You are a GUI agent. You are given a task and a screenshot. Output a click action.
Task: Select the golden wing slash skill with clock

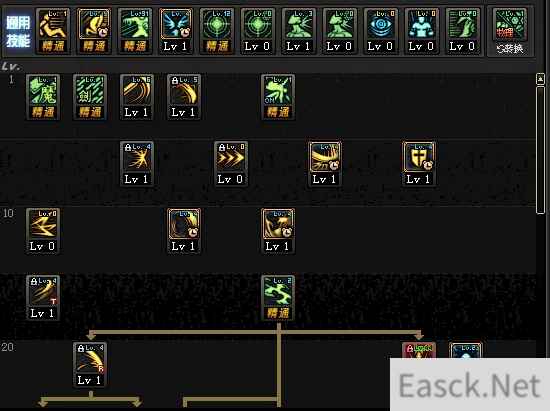(x=325, y=164)
